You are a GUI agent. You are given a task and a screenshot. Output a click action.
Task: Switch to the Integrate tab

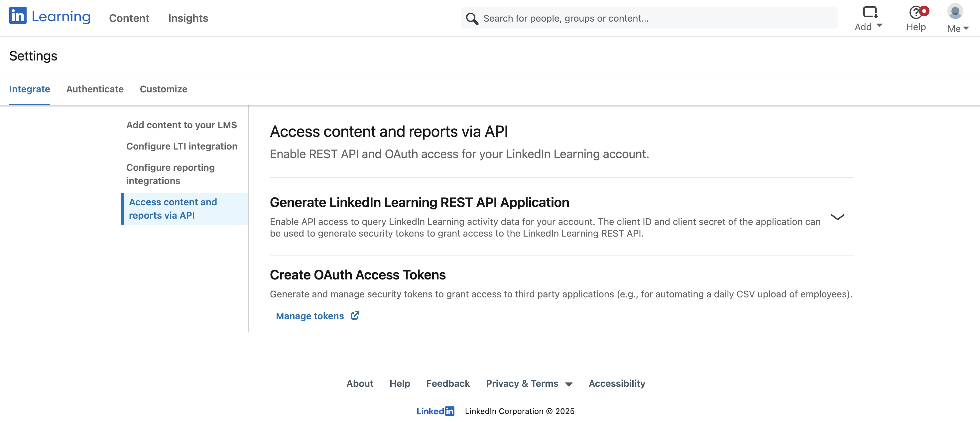(30, 89)
